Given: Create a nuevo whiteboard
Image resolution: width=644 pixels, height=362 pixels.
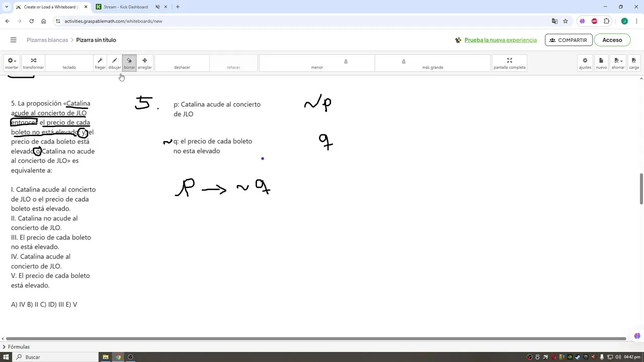Looking at the screenshot, I should coord(601,63).
